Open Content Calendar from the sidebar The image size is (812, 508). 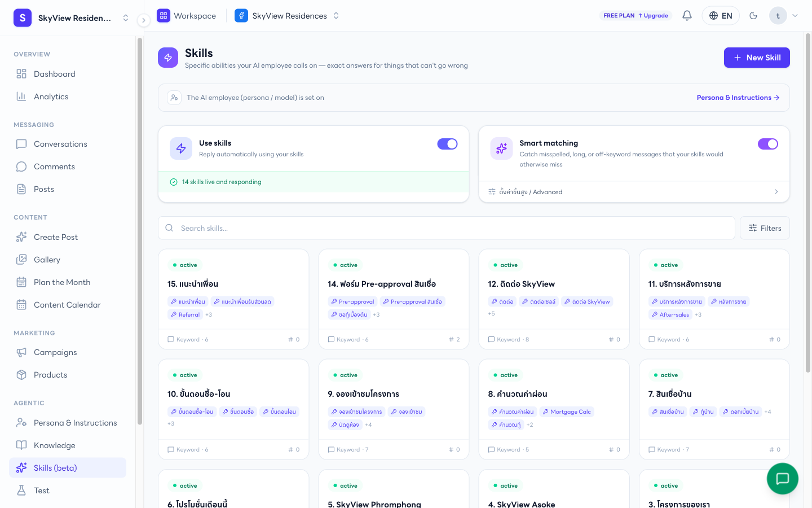pyautogui.click(x=68, y=305)
